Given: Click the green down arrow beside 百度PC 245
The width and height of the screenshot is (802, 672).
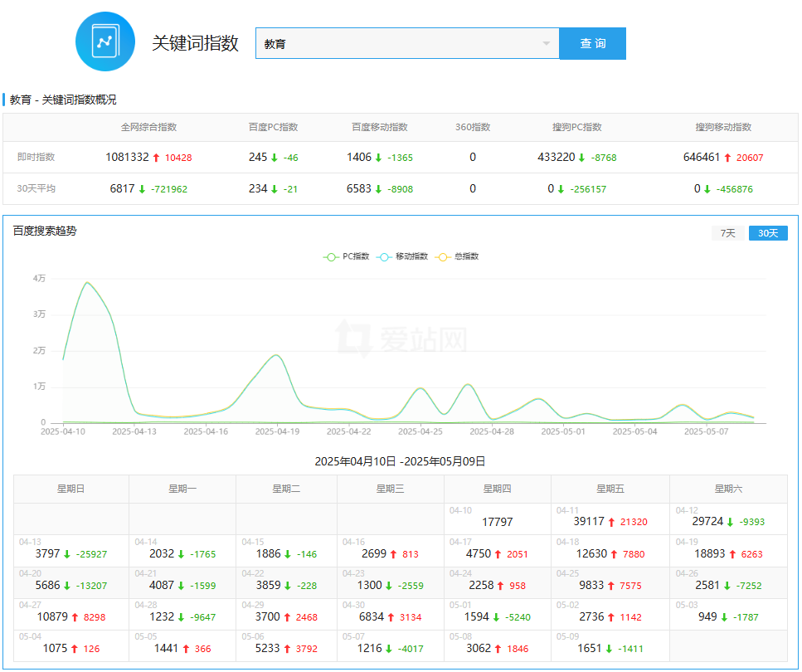Looking at the screenshot, I should [x=275, y=158].
